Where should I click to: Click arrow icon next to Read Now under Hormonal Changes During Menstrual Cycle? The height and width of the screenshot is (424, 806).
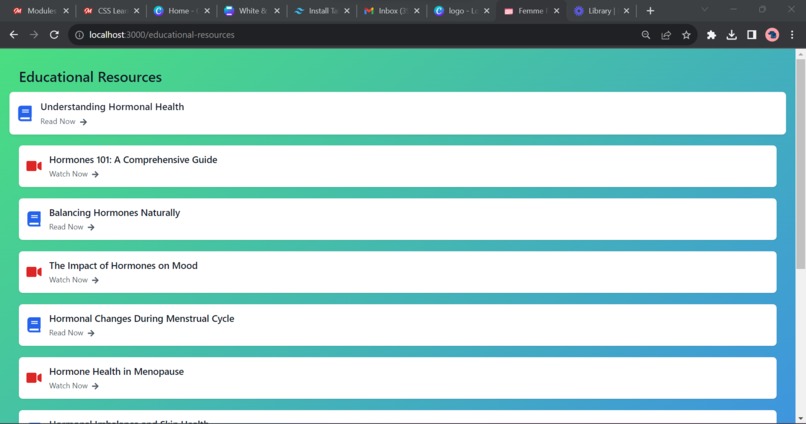pos(91,333)
